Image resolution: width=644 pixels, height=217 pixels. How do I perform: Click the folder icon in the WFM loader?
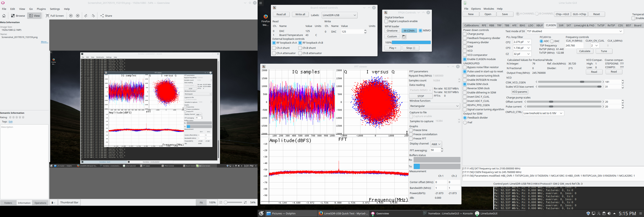point(404,37)
